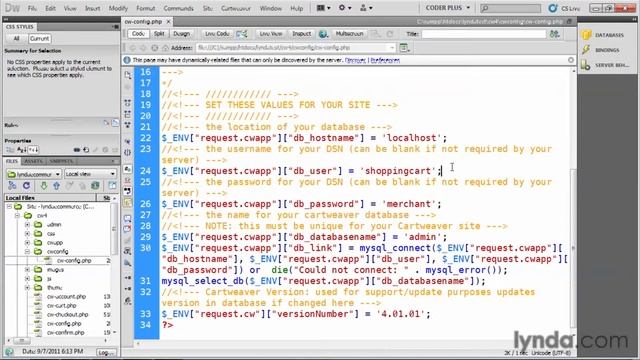
Task: Toggle Highlight Invalid Code
Action: coord(128,180)
